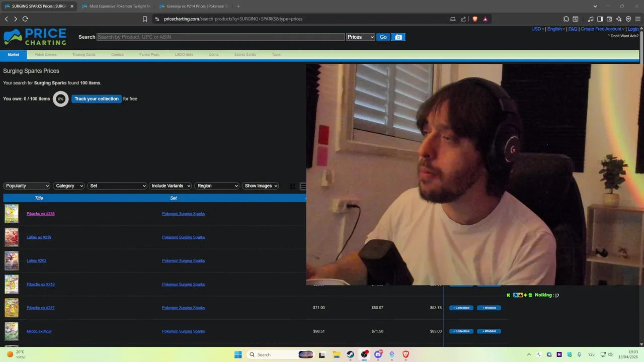Click the product search input field

220,37
